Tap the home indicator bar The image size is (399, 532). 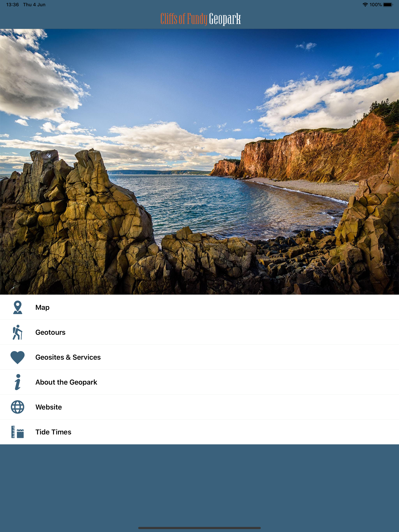199,528
